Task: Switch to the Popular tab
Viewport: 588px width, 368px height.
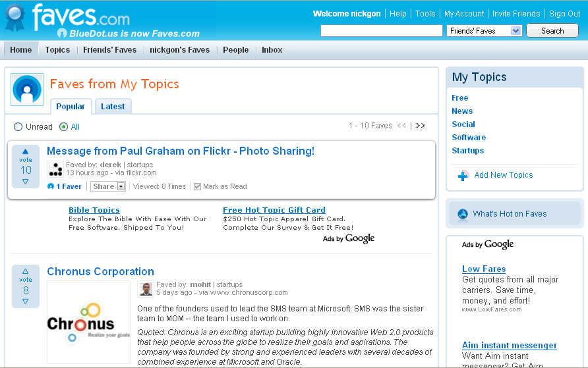Action: (x=71, y=107)
